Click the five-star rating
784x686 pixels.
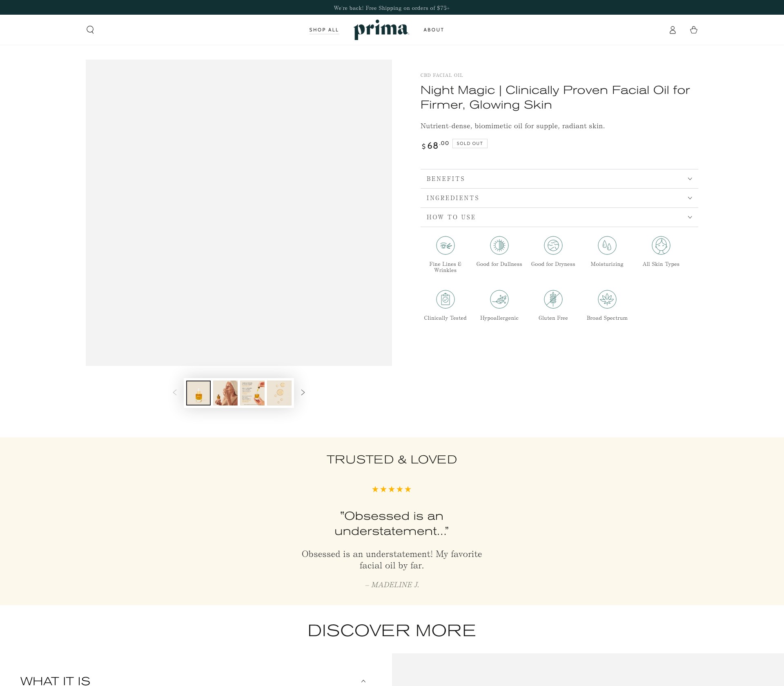pyautogui.click(x=392, y=489)
